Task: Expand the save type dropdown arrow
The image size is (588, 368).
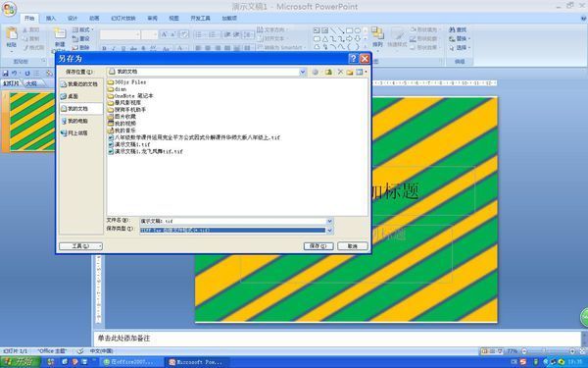Action: click(329, 231)
